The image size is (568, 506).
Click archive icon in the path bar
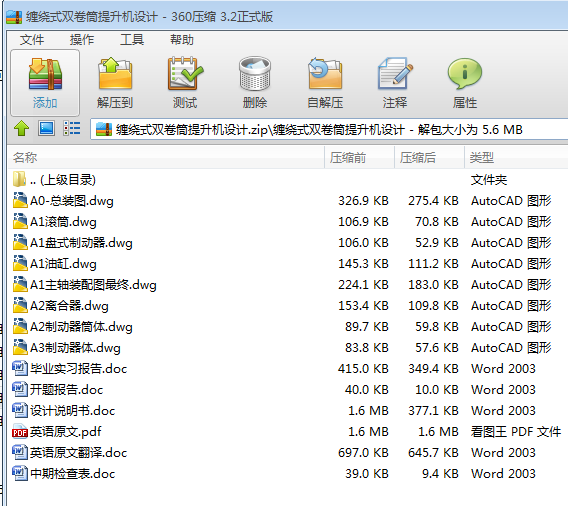104,130
